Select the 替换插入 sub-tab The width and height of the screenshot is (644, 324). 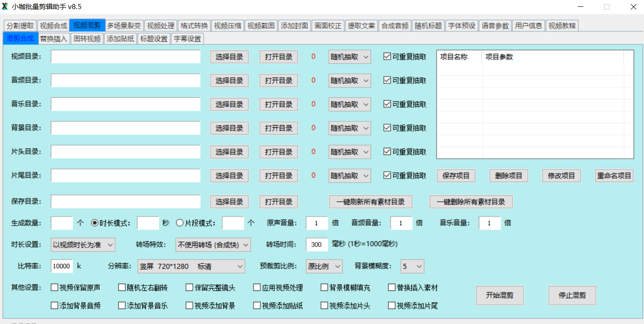tap(54, 39)
